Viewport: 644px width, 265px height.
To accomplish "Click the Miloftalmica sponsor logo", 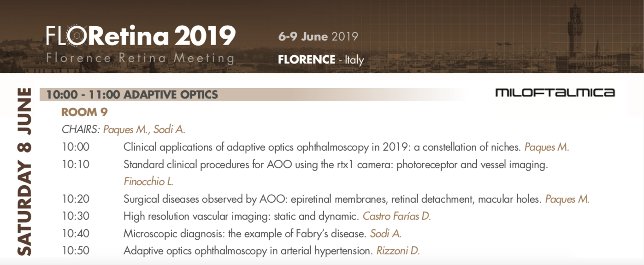I will pos(555,93).
